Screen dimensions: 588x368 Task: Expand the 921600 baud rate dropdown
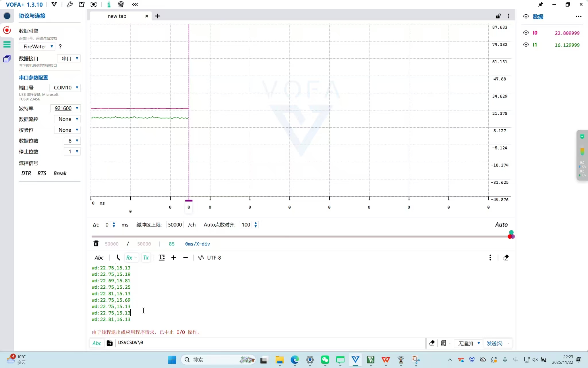(65, 108)
